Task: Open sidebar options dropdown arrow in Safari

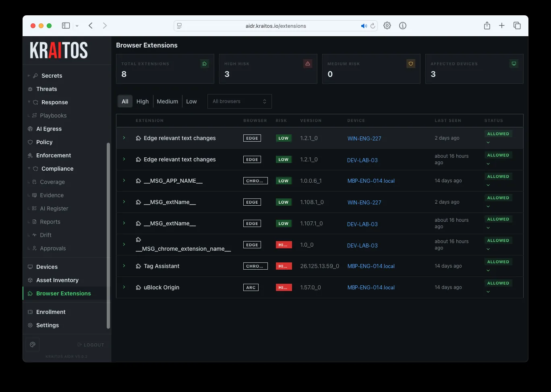Action: pyautogui.click(x=77, y=26)
